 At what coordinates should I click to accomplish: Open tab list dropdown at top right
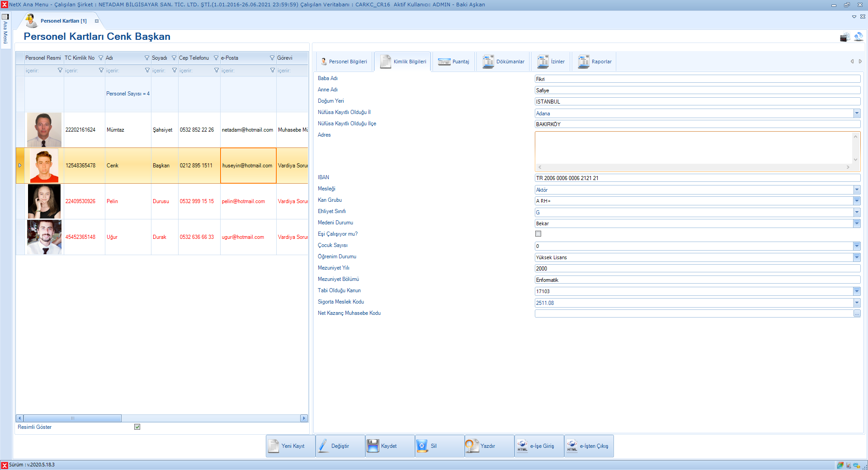(854, 17)
